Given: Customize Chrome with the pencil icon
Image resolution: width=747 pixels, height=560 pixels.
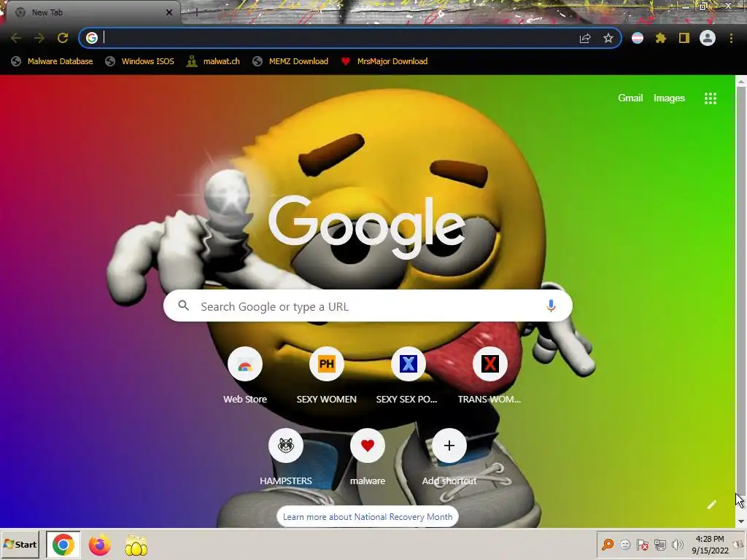Looking at the screenshot, I should [712, 505].
